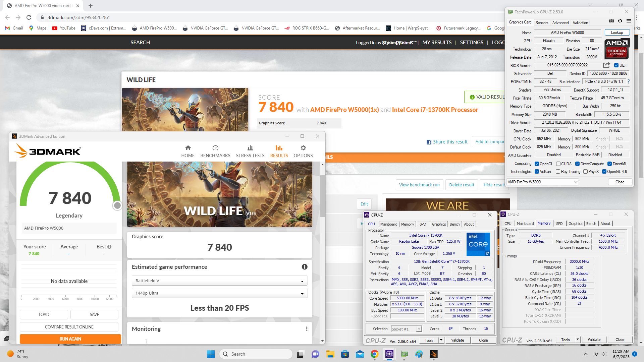The image size is (644, 362).
Task: Open the Bench tab in CPU-Z CPU window
Action: (x=454, y=224)
